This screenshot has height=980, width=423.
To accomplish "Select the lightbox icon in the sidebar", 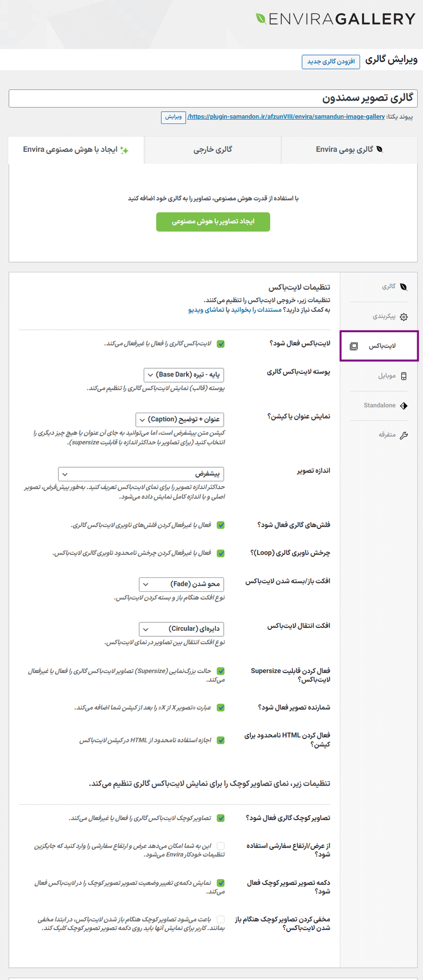I will (354, 346).
